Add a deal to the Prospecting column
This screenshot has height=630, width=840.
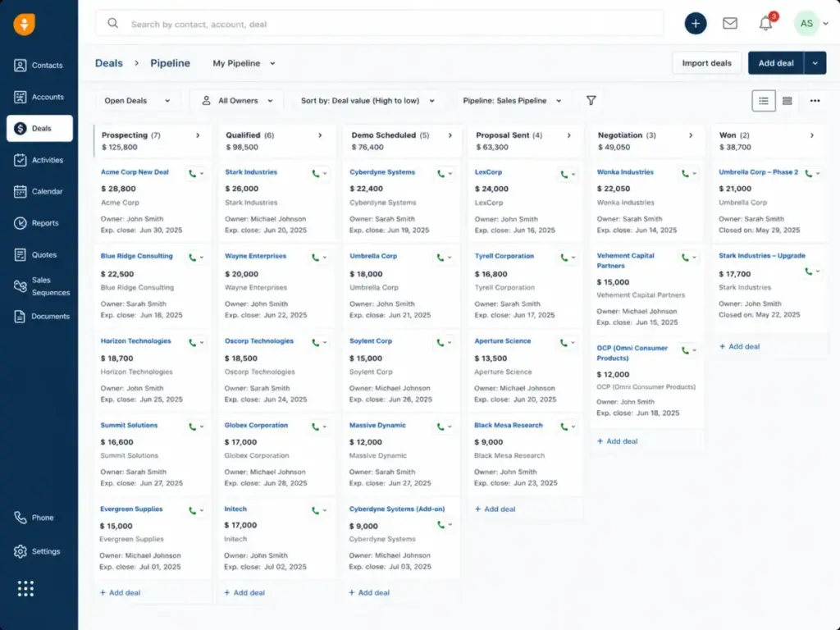[x=120, y=592]
